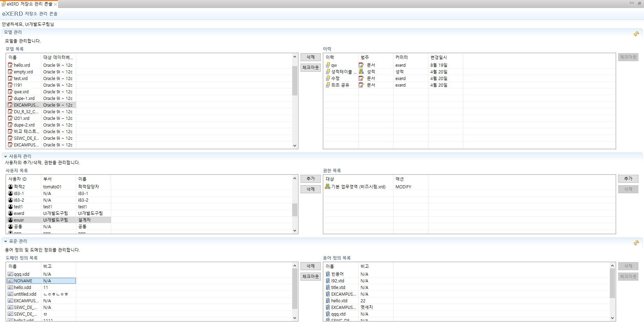Click the refresh icon in 표준 관리 header

pos(636,243)
